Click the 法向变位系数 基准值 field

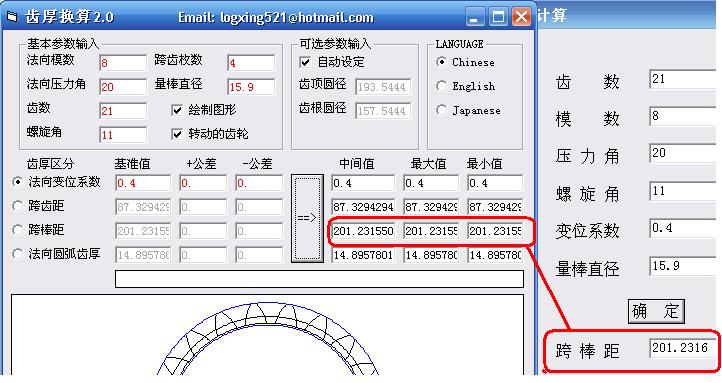(143, 183)
